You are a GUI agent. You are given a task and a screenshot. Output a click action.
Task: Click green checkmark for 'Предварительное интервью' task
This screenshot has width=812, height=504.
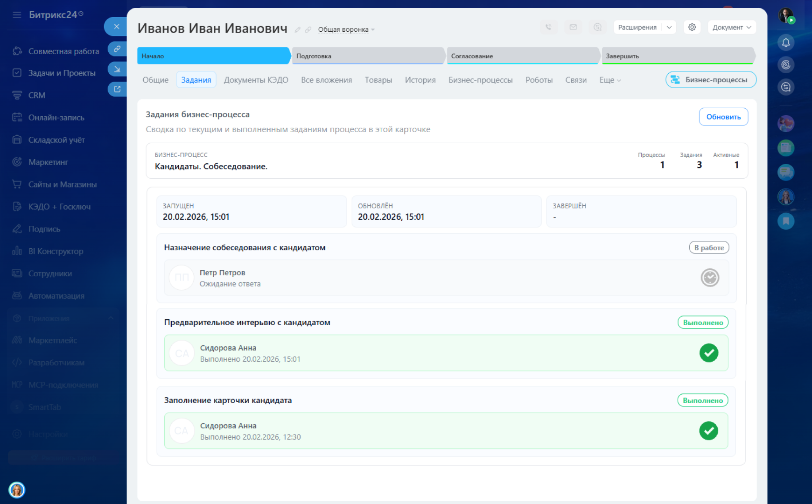[x=708, y=353]
